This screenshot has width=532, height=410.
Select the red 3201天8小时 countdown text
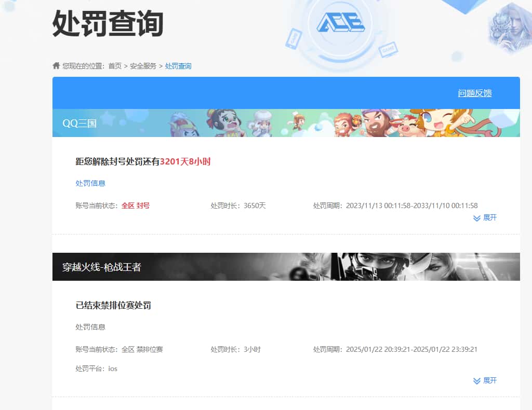click(185, 161)
